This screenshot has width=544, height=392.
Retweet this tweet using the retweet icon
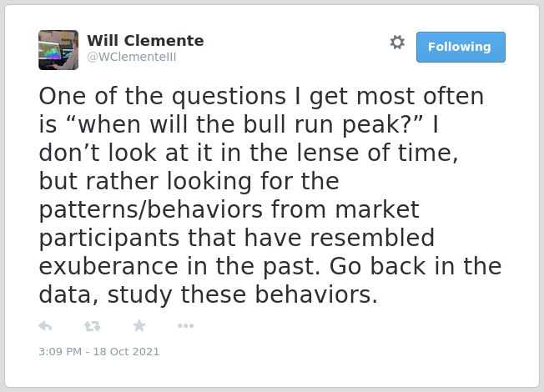(x=92, y=326)
